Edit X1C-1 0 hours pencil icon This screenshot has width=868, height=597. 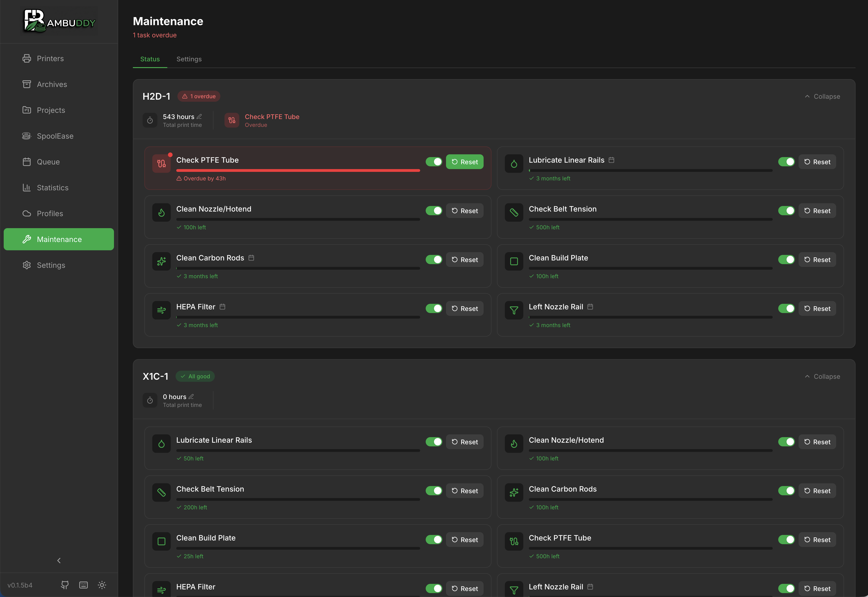(191, 397)
